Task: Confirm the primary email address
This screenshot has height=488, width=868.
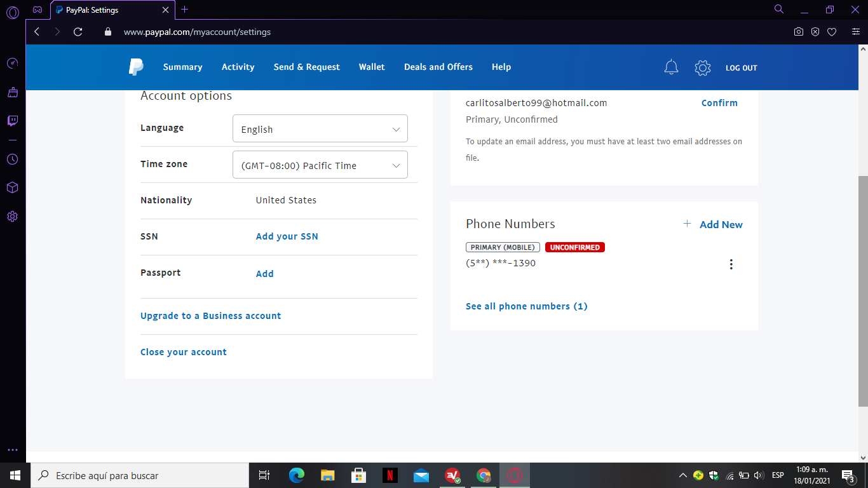Action: pos(719,103)
